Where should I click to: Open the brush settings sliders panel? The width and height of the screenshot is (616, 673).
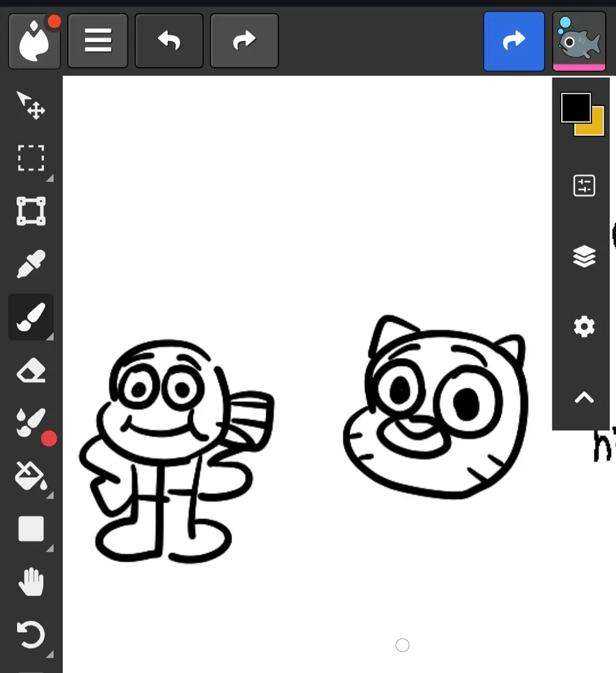[x=585, y=186]
